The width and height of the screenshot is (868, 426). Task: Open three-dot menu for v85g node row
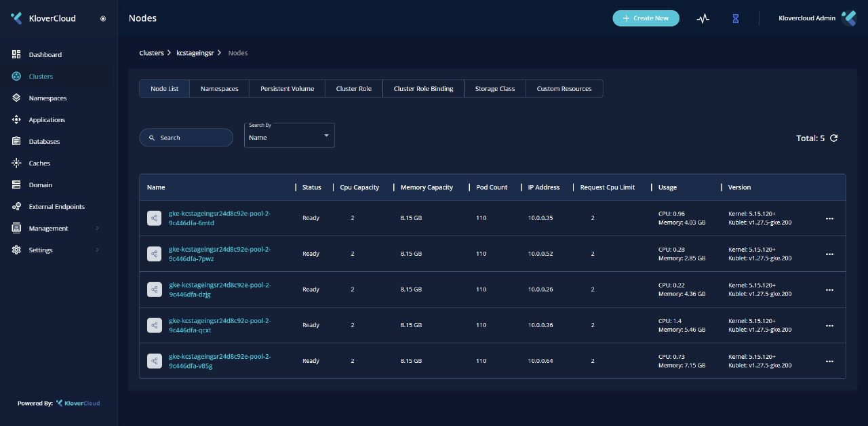(x=829, y=361)
